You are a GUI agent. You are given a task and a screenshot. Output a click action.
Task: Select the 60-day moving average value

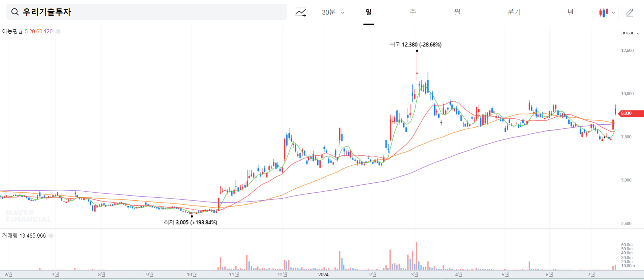39,31
